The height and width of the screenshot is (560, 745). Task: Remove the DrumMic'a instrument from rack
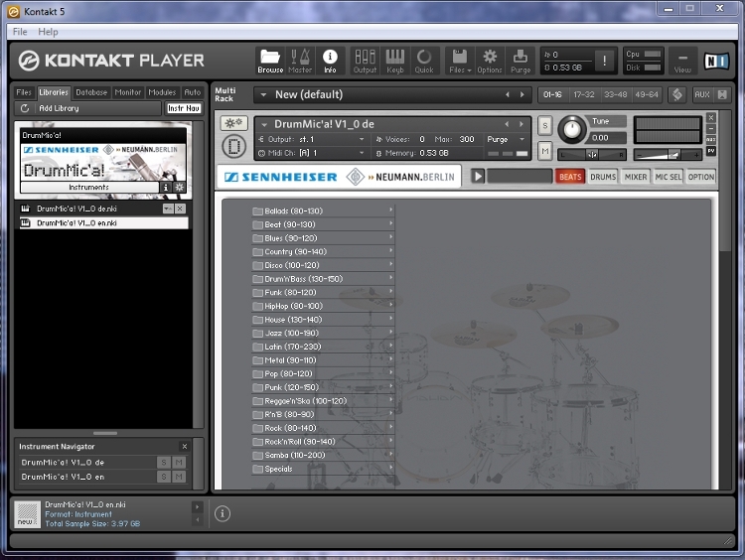click(711, 117)
